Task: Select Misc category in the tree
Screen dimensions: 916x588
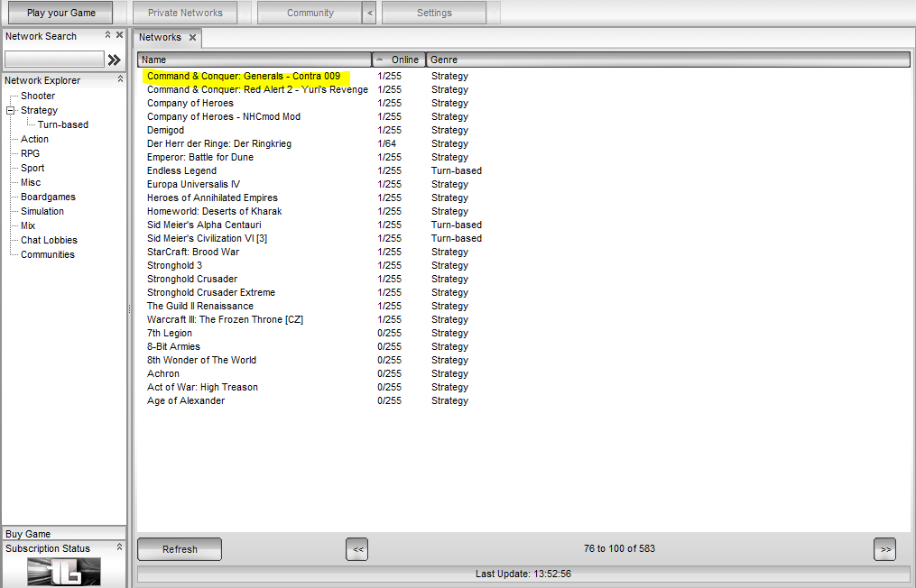Action: coord(31,182)
